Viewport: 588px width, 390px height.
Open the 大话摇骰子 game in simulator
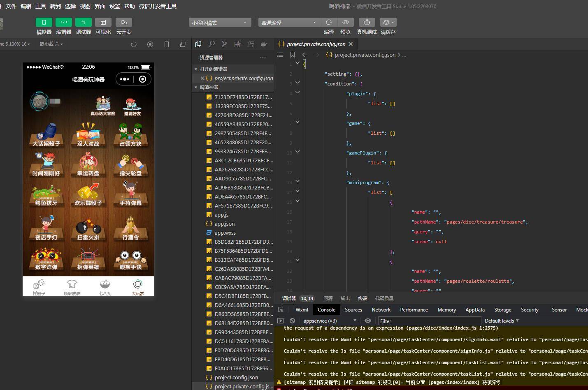(x=46, y=135)
